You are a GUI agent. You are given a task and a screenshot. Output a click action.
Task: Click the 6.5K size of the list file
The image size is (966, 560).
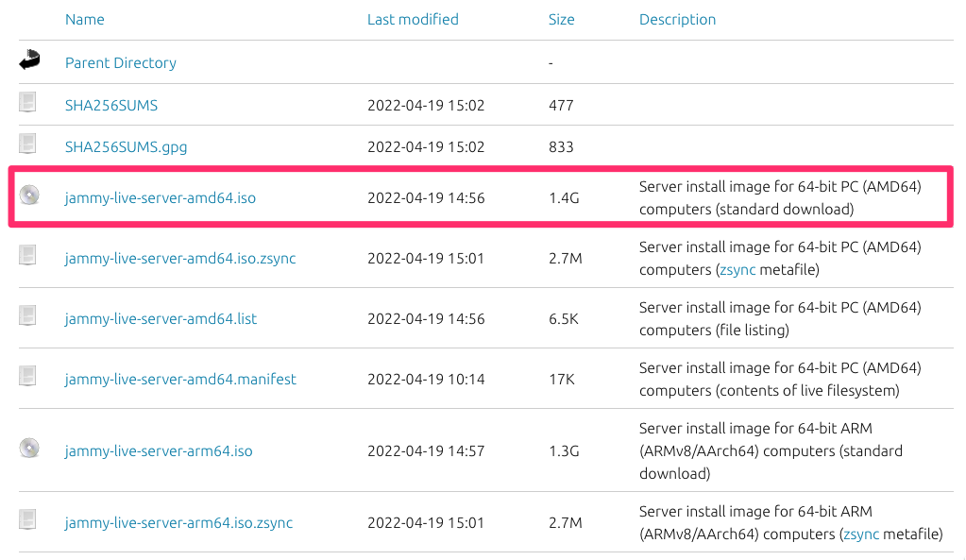564,319
